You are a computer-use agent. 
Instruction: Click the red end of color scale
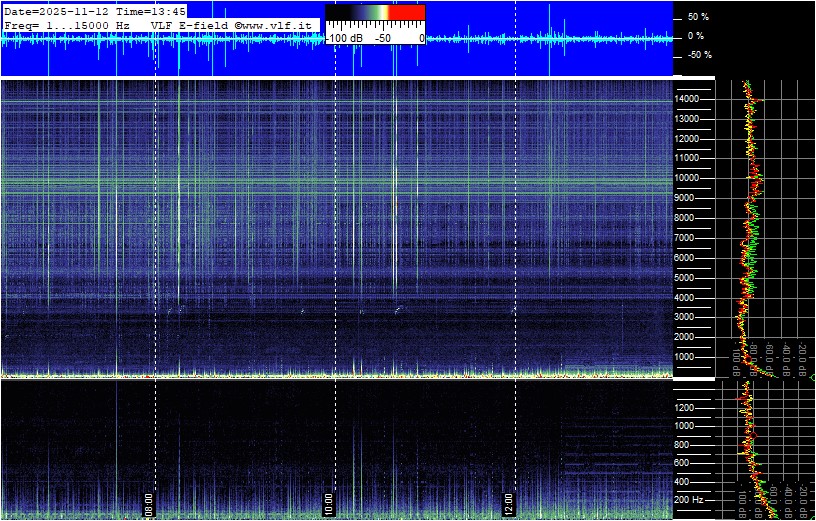406,12
